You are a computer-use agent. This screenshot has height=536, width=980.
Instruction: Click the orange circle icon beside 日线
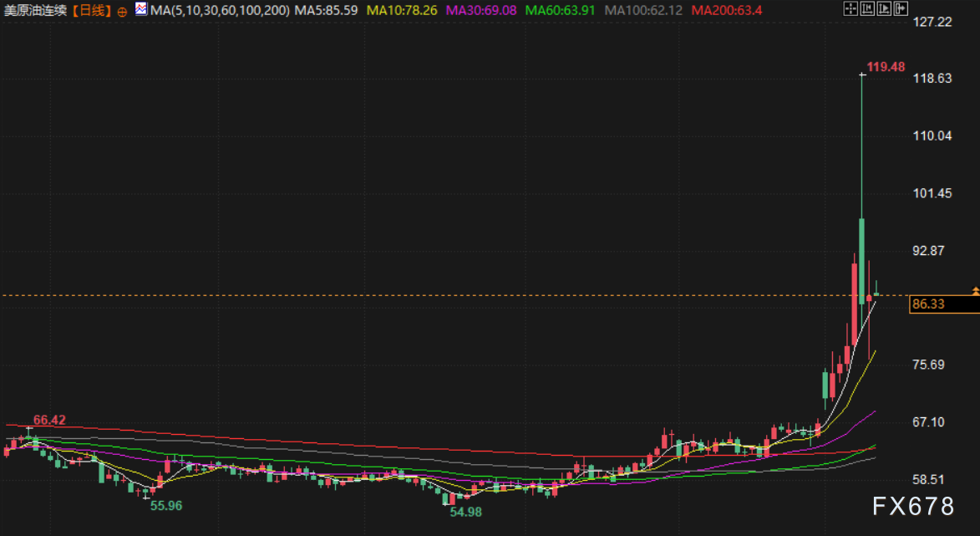coord(122,12)
